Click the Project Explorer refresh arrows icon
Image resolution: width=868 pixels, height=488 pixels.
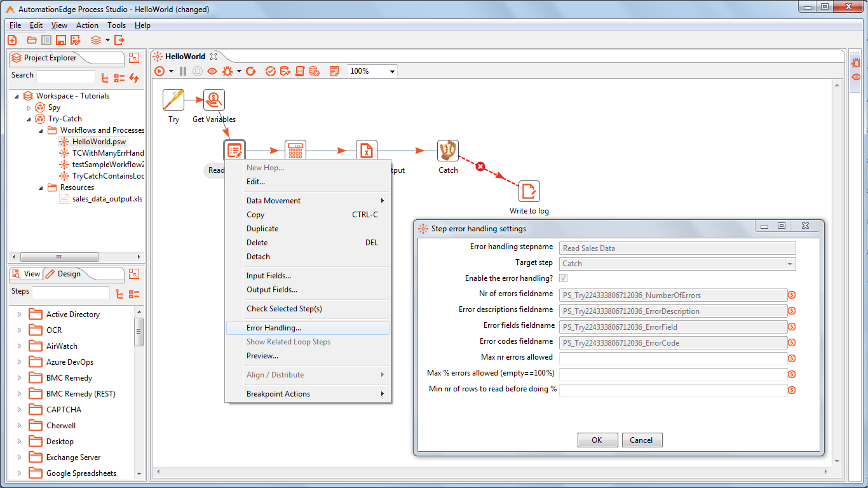pos(133,78)
